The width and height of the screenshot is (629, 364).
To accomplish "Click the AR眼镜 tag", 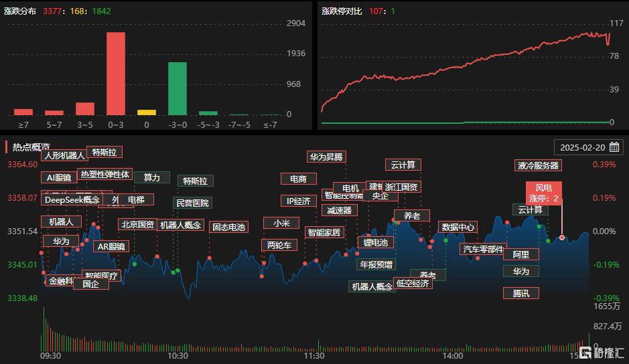I will [111, 246].
